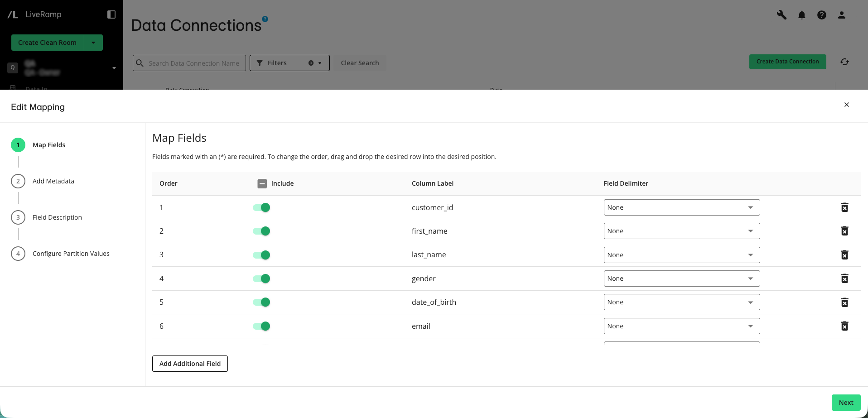
Task: Toggle the Include all header checkbox
Action: tap(262, 183)
